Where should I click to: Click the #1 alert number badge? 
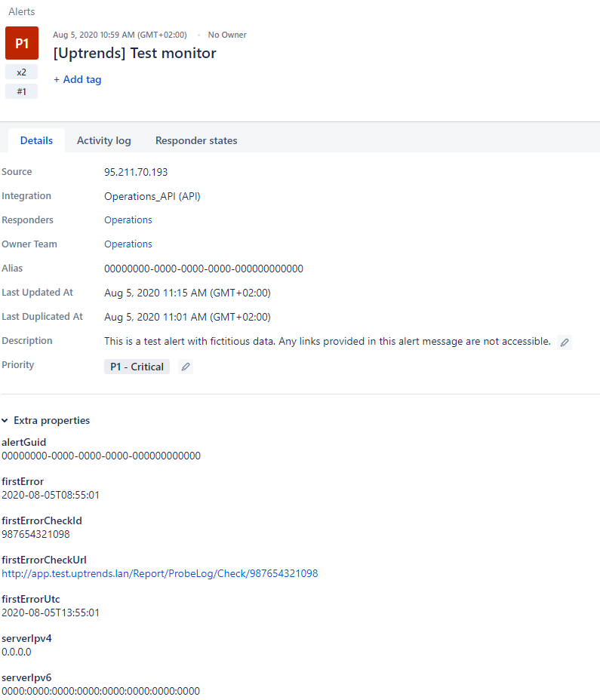(x=21, y=91)
